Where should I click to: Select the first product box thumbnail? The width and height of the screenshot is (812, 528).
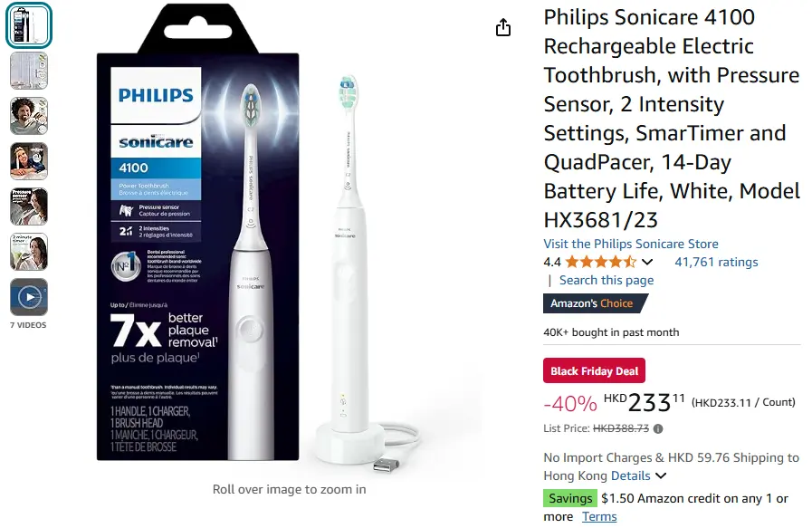(29, 25)
